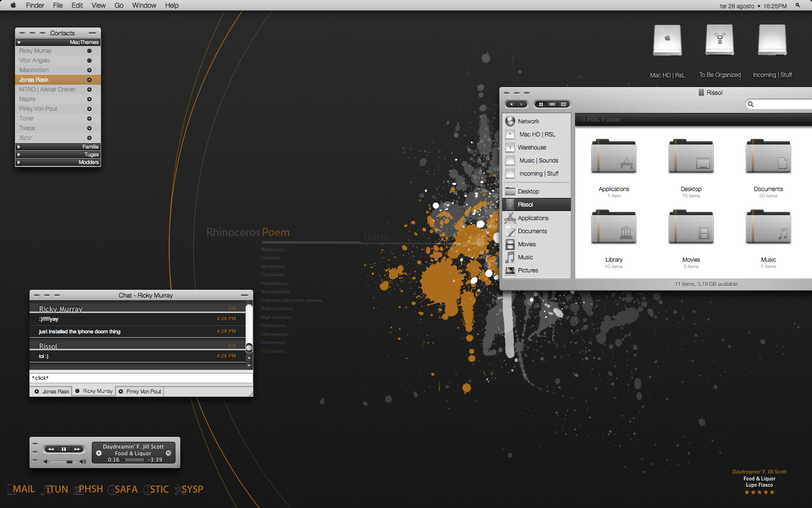Image resolution: width=812 pixels, height=508 pixels.
Task: Open the PHSH dock shortcut
Action: [88, 489]
